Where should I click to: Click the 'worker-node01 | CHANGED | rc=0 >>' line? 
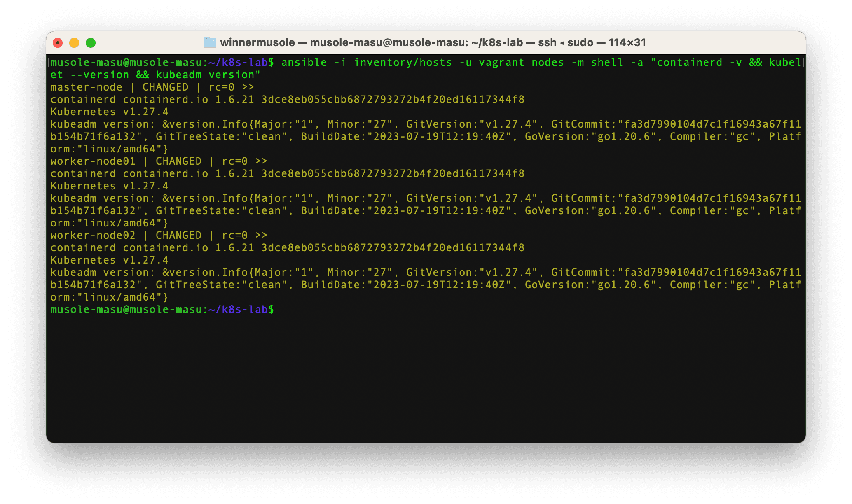[159, 161]
